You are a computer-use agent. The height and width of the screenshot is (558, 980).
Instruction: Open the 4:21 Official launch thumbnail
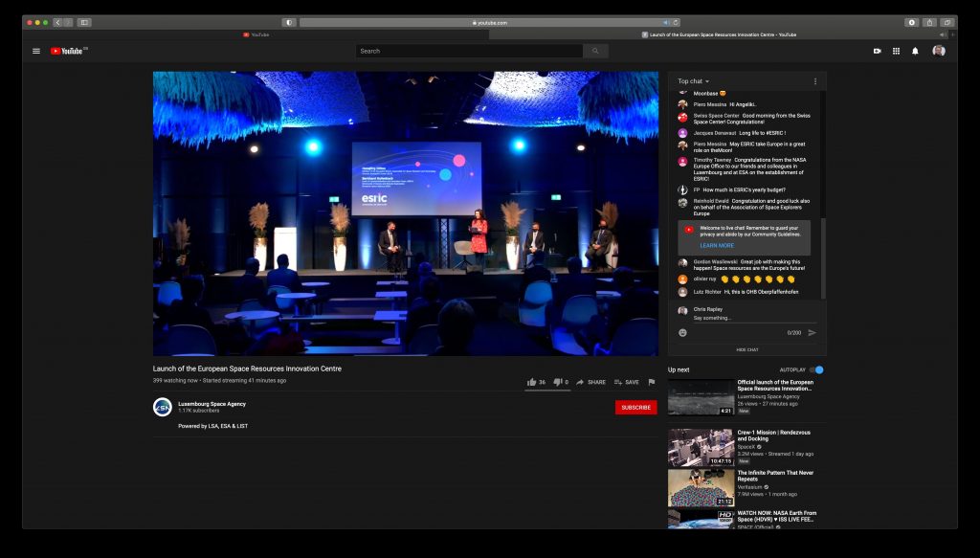pos(701,397)
